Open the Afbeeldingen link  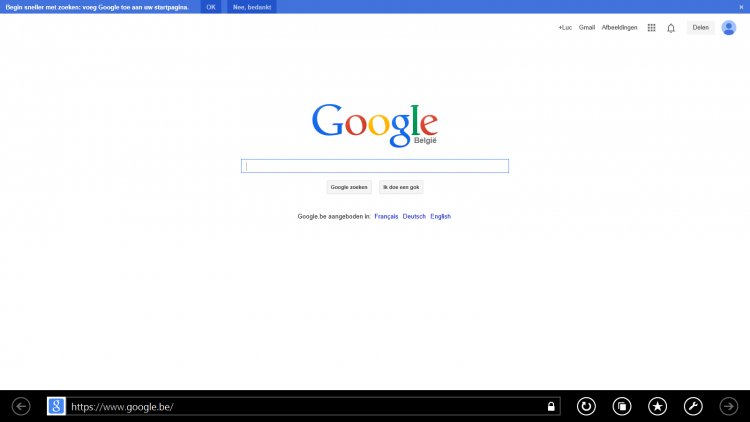(x=619, y=28)
